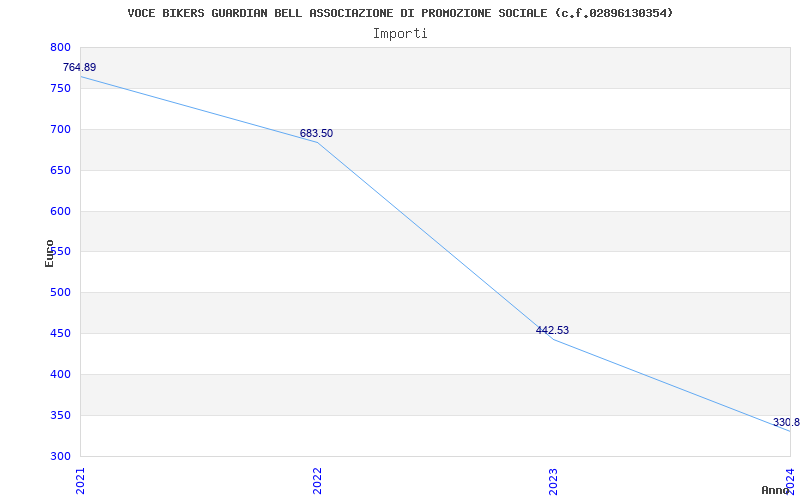Click the y-axis value 500
Viewport: 800px width, 500px height.
pyautogui.click(x=60, y=292)
